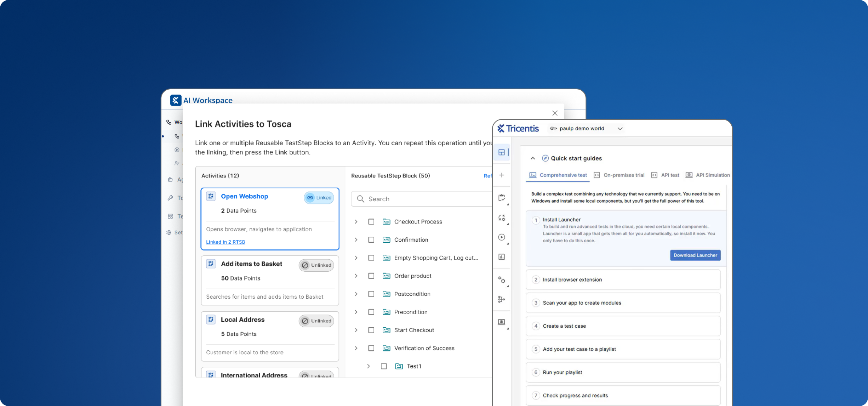Collapse the Verification of Success folder

356,348
